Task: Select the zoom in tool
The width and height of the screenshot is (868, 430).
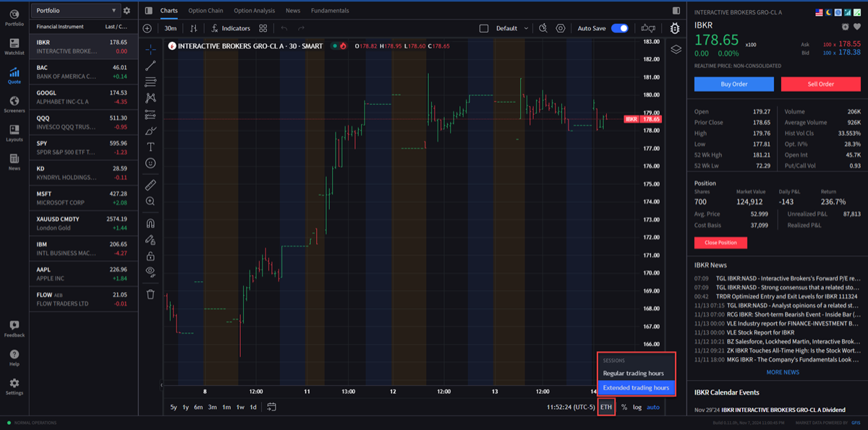Action: point(150,202)
